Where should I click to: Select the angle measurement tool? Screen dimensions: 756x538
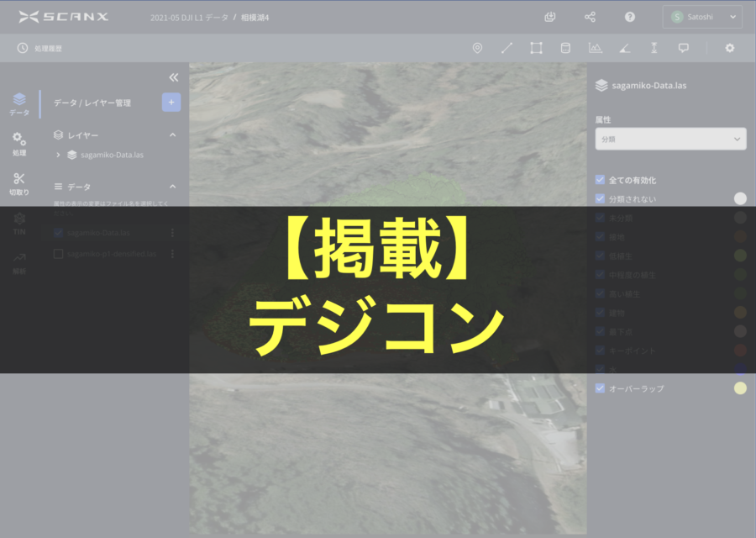[624, 48]
